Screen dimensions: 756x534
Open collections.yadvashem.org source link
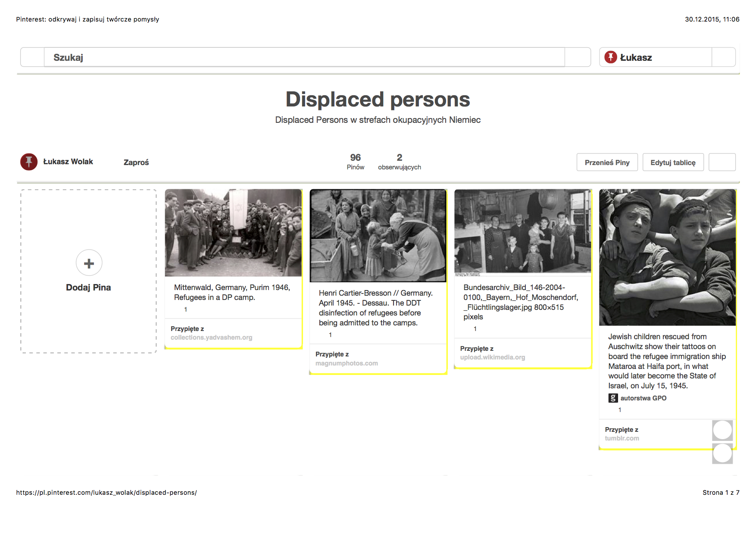point(212,337)
